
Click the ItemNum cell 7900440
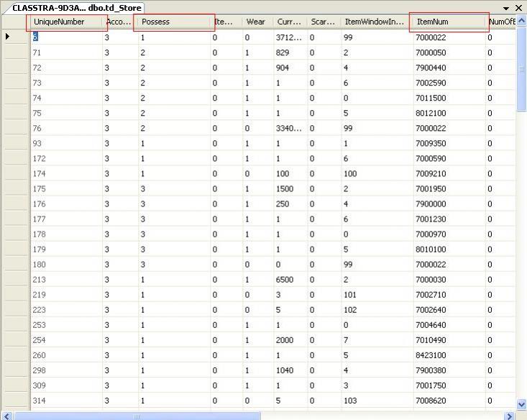448,67
